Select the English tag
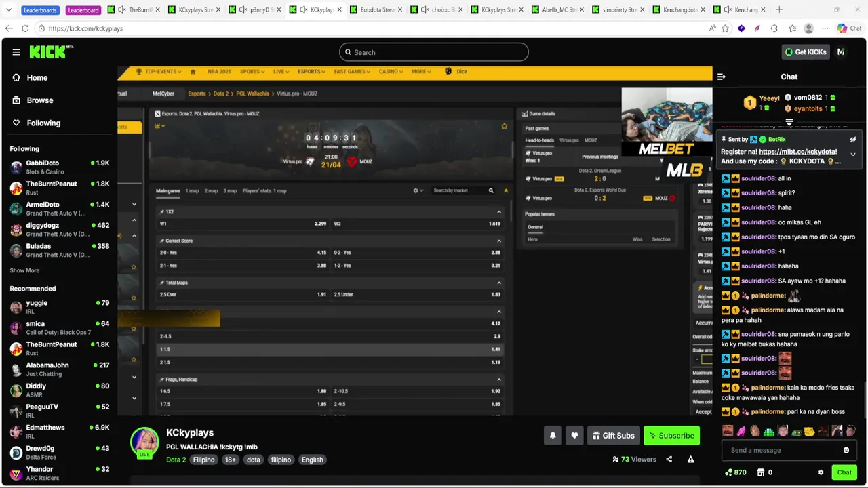868x488 pixels. [x=312, y=460]
